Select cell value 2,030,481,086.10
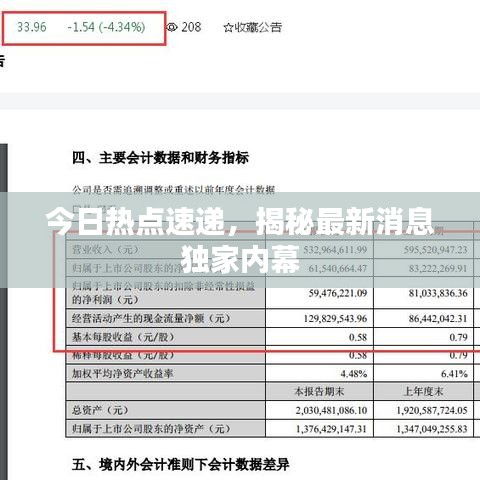Screen dimensions: 480x480 [331, 410]
